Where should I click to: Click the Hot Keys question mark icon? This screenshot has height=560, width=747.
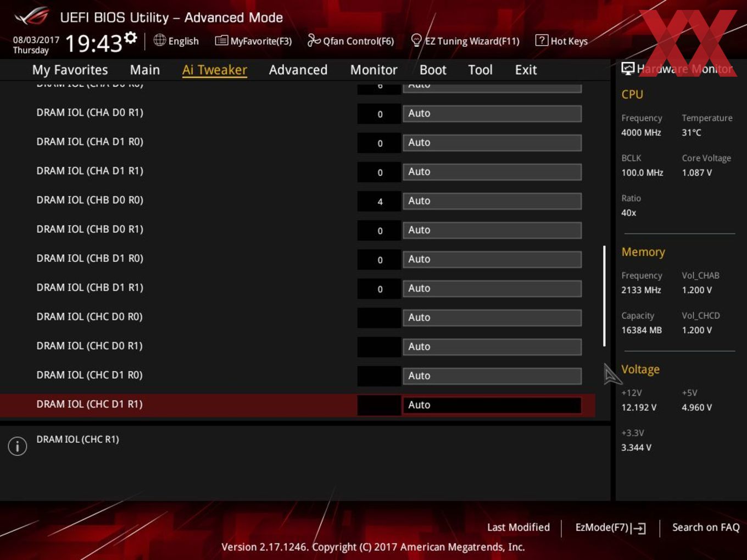[541, 40]
